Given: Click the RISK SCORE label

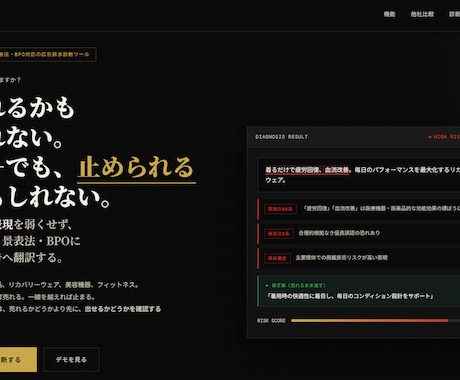Looking at the screenshot, I should coord(271,321).
